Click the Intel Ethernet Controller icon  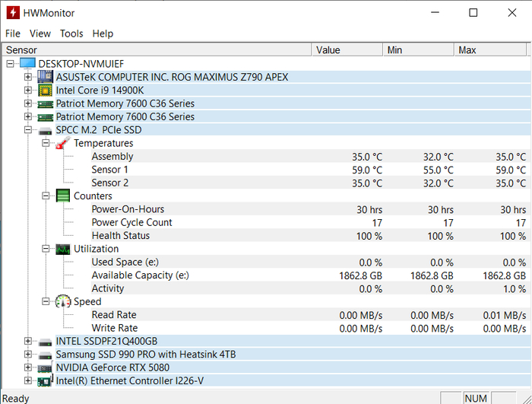(46, 381)
